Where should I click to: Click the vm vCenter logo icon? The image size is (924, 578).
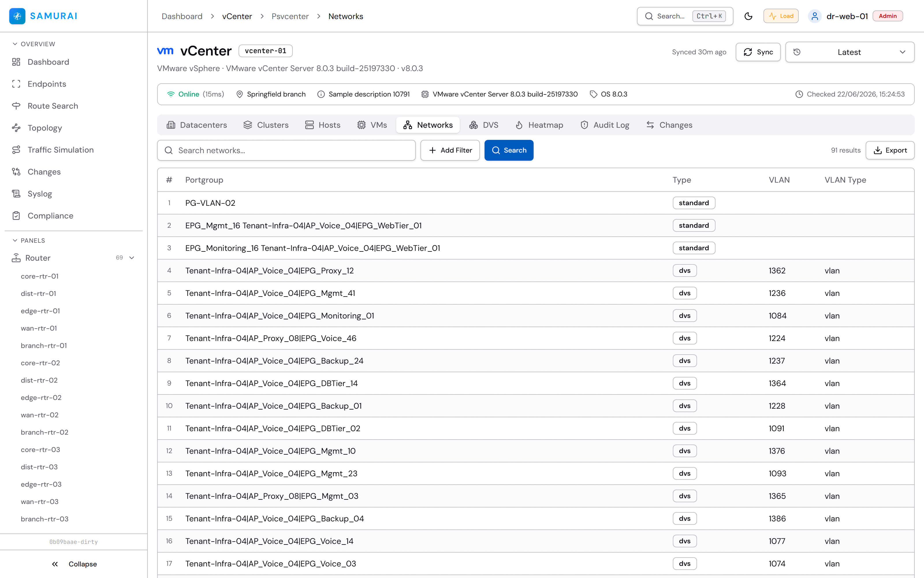165,51
